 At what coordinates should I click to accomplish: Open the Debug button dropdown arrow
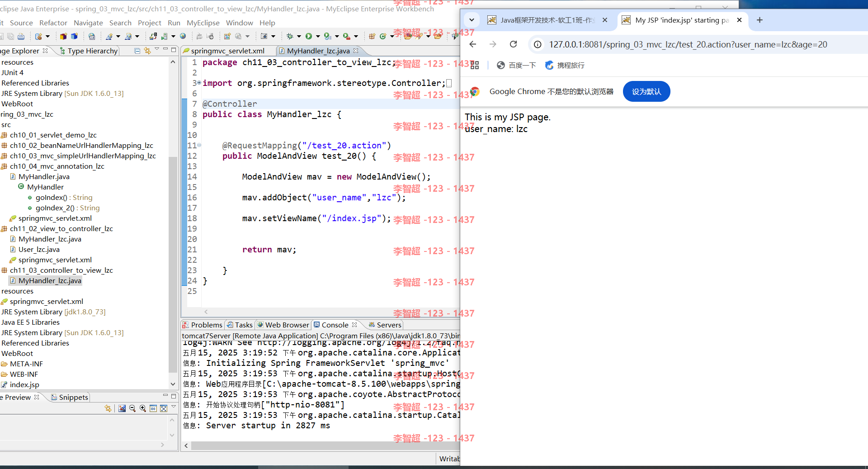298,37
